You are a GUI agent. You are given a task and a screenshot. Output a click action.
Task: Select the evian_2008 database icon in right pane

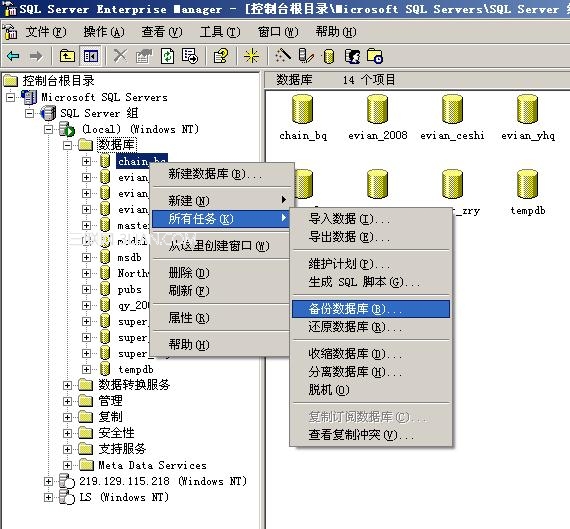[377, 109]
